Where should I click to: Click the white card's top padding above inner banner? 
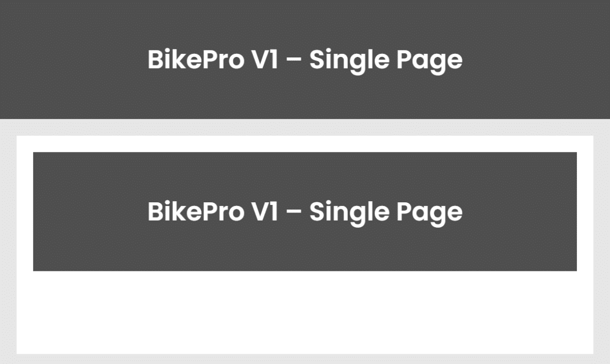305,144
